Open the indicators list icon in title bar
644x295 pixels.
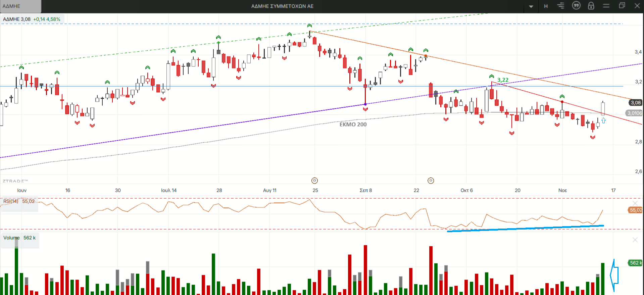pyautogui.click(x=561, y=6)
